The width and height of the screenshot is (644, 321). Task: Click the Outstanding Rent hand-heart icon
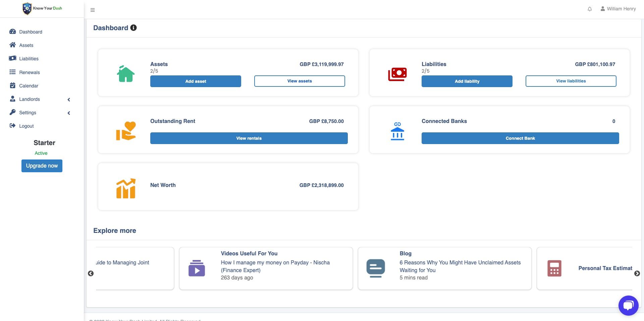pos(126,131)
